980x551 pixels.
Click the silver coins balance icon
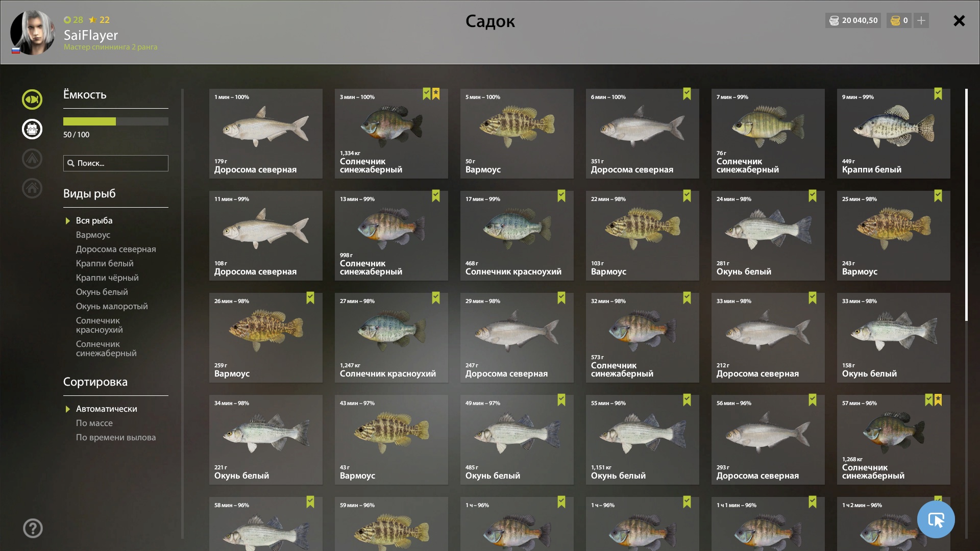[834, 20]
